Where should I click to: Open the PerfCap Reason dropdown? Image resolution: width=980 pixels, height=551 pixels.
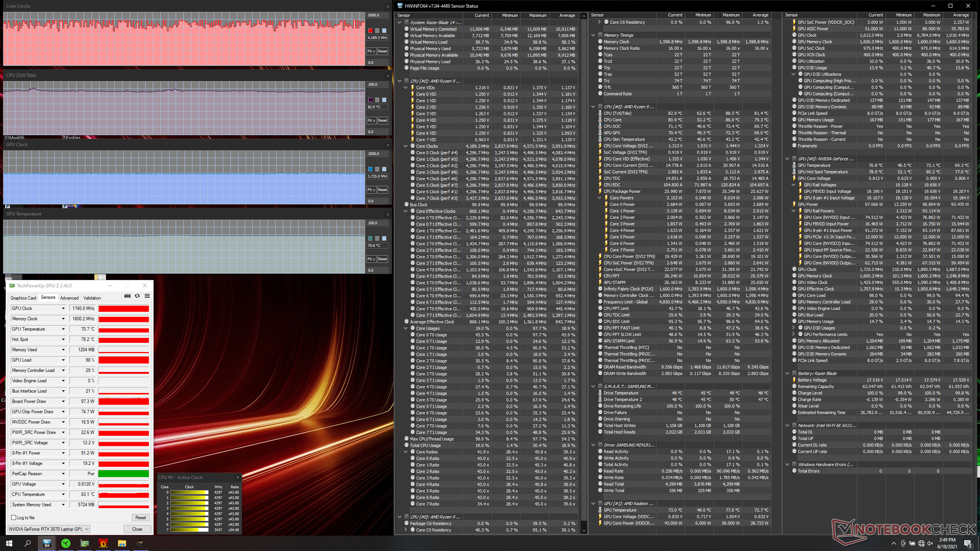click(x=63, y=473)
